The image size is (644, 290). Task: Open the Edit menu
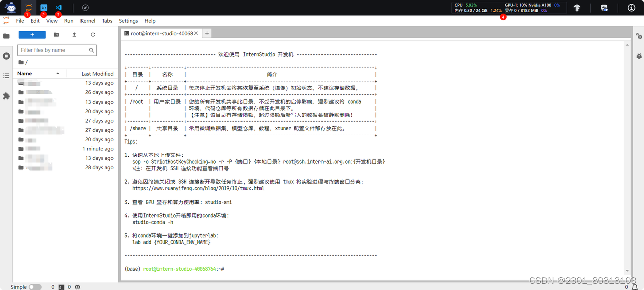35,21
